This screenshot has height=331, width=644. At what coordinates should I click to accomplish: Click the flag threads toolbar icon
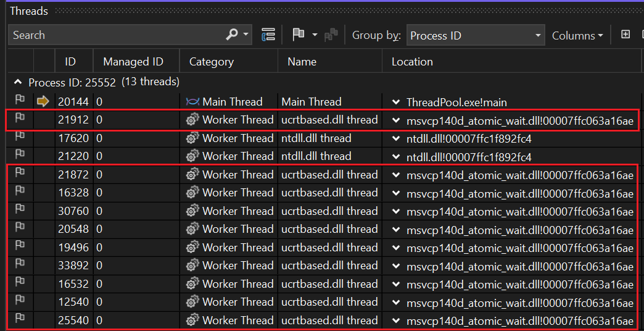pos(299,35)
